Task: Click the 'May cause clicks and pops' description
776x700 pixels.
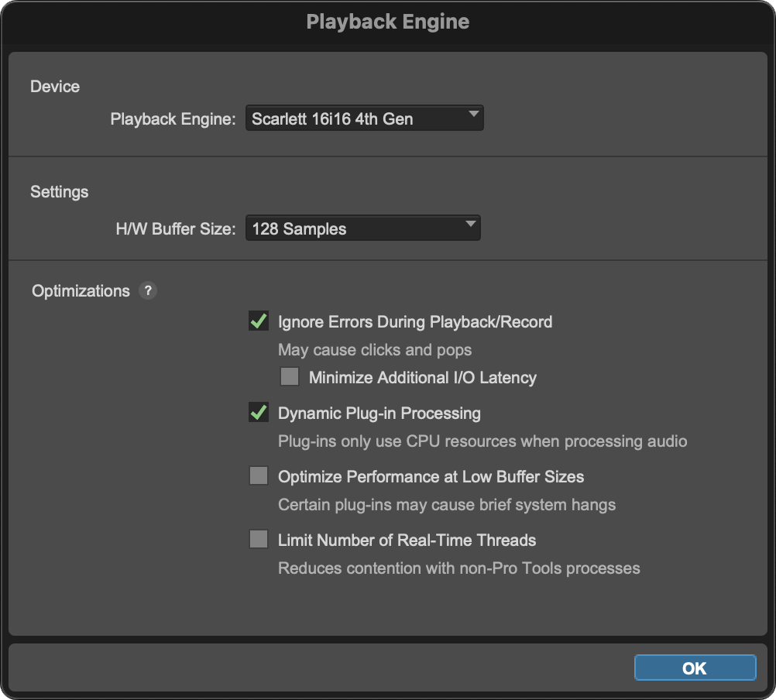Action: click(x=375, y=350)
